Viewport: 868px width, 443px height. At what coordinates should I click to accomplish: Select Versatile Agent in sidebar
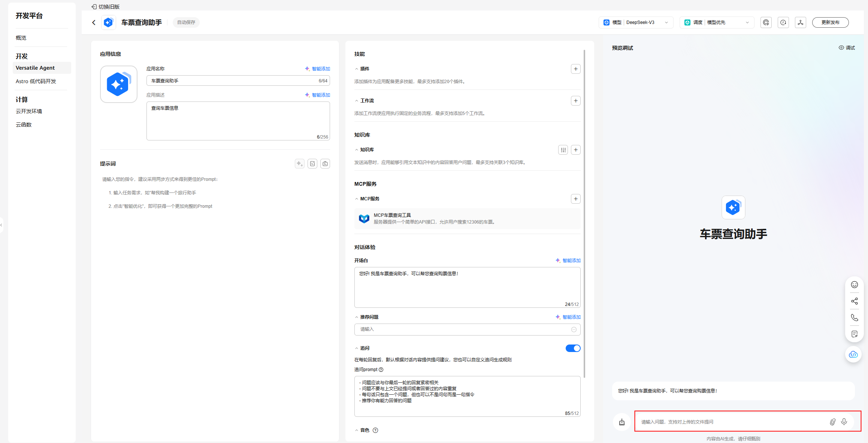click(35, 68)
